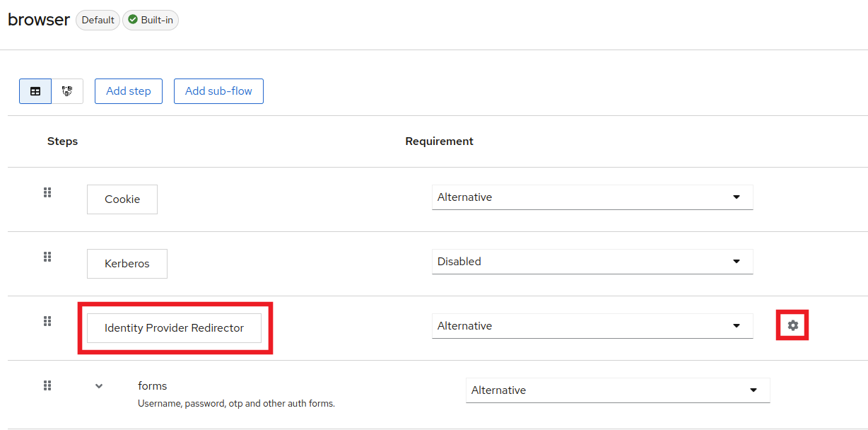The image size is (868, 430).
Task: Switch to table view icon
Action: [x=35, y=91]
